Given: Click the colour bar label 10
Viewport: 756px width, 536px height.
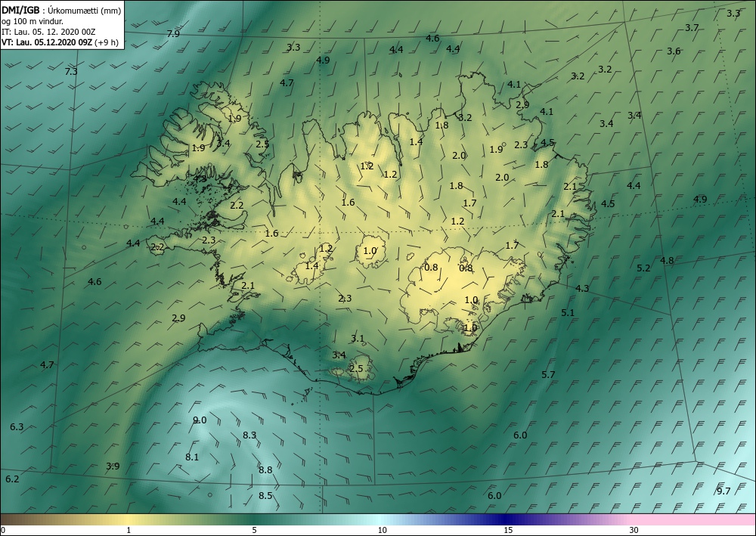Looking at the screenshot, I should coord(382,530).
